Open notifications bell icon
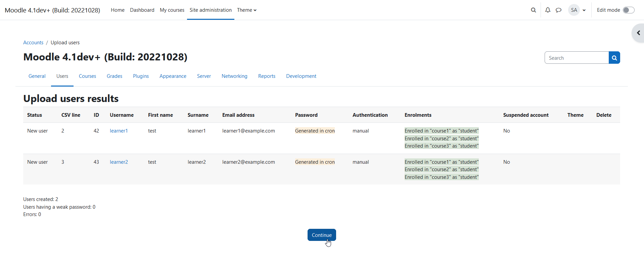644x256 pixels. tap(548, 10)
